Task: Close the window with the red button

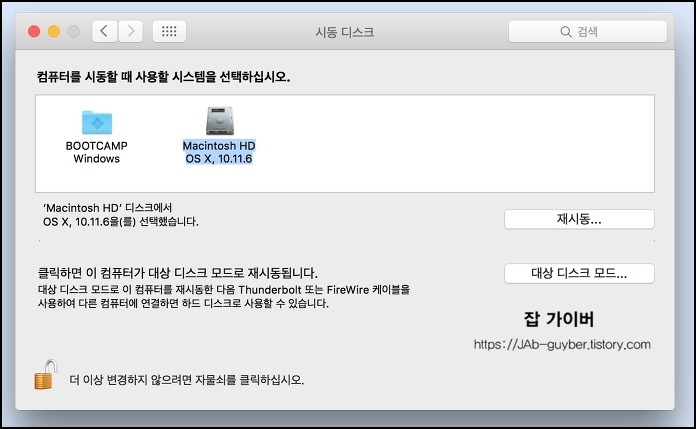Action: [x=34, y=32]
